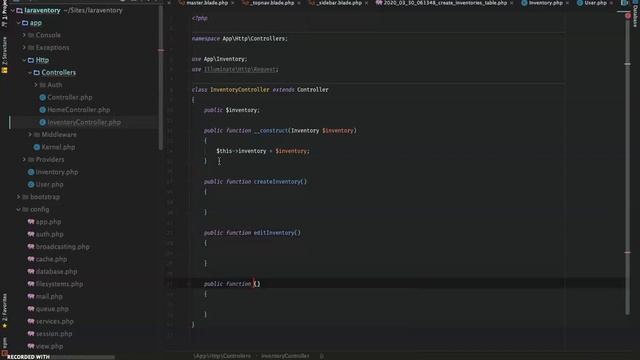Click the mail.php config file icon
Viewport: 640px width, 360px height.
(x=31, y=297)
